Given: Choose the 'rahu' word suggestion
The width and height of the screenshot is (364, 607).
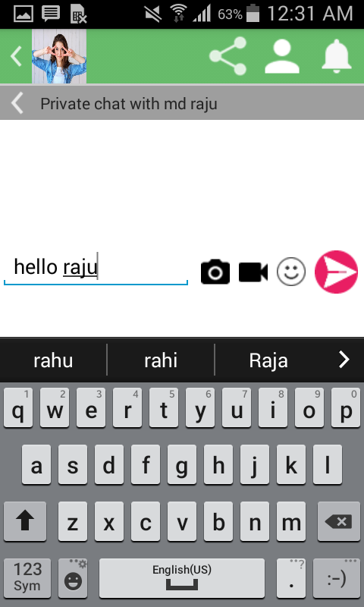Looking at the screenshot, I should (53, 360).
